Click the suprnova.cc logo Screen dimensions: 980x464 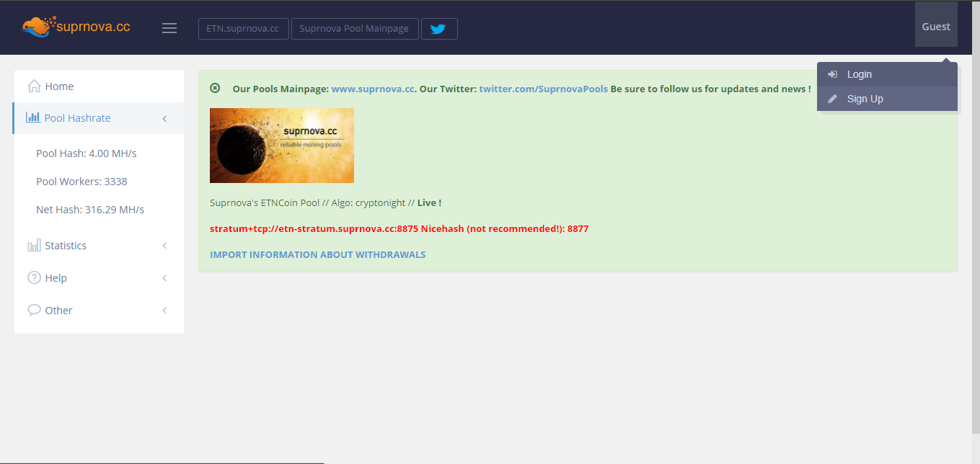pos(76,27)
